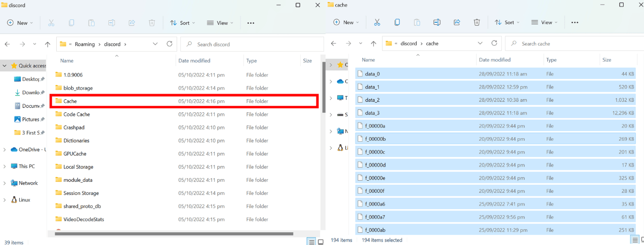Expand the OneDrive tree node
This screenshot has height=245, width=644.
point(5,149)
